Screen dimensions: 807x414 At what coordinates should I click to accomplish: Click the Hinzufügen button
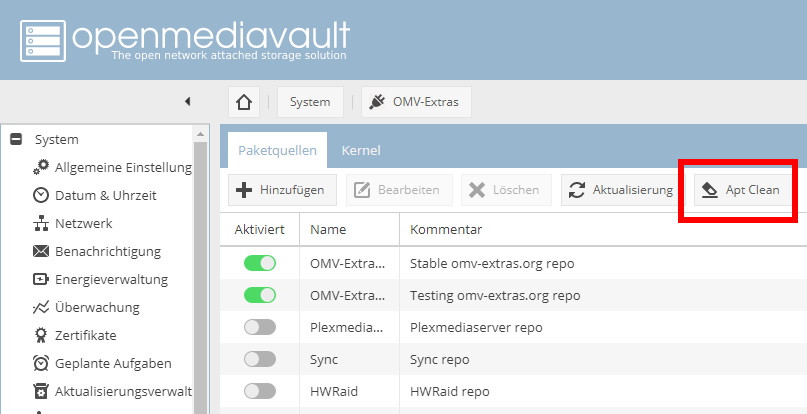[282, 190]
